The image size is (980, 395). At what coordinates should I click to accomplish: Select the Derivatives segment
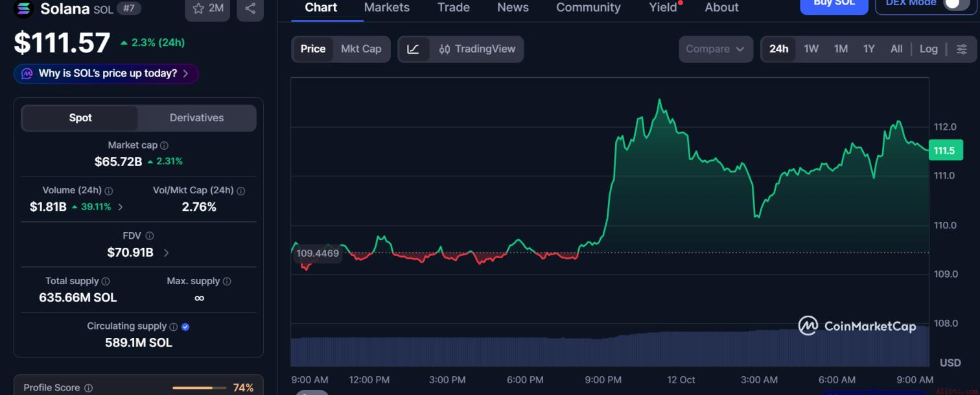tap(196, 118)
